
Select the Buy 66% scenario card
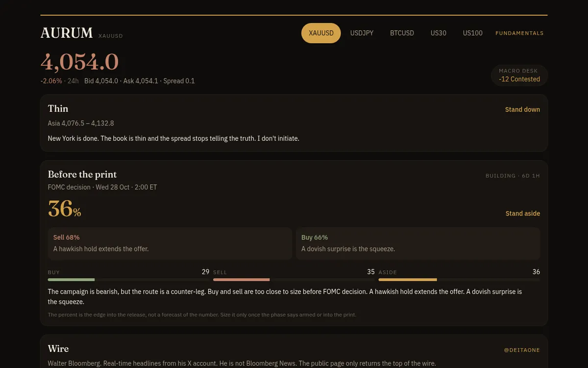coord(418,243)
